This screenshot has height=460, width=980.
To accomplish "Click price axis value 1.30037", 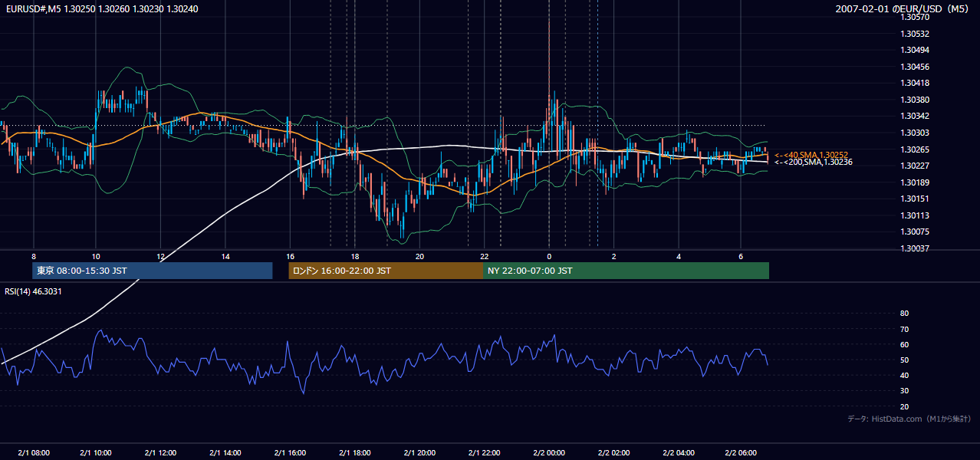I will (x=915, y=249).
